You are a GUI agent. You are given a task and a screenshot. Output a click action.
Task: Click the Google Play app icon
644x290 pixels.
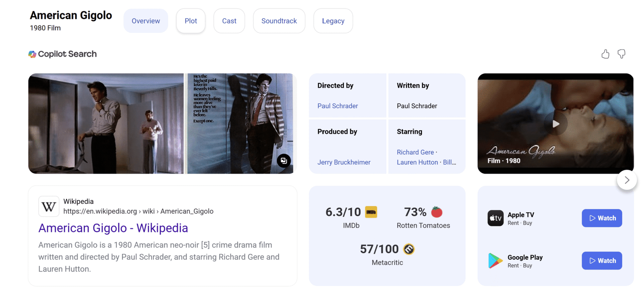point(495,261)
